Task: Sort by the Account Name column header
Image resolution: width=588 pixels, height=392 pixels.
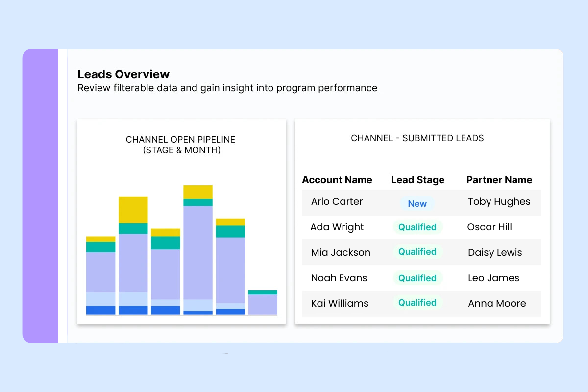Action: pos(337,180)
